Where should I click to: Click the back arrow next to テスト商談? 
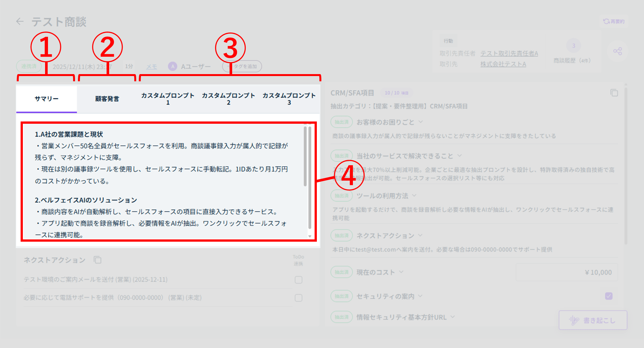pos(20,22)
